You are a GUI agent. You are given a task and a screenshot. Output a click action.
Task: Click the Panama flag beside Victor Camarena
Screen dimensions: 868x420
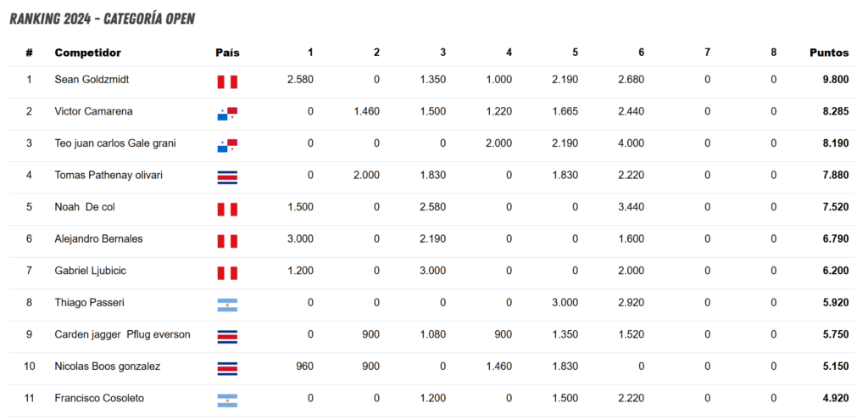tap(227, 114)
